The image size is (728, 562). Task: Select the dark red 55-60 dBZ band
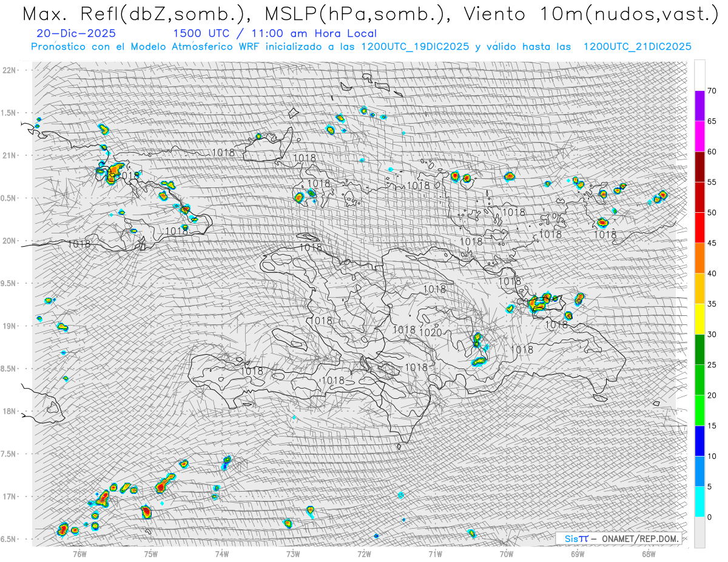coord(699,167)
